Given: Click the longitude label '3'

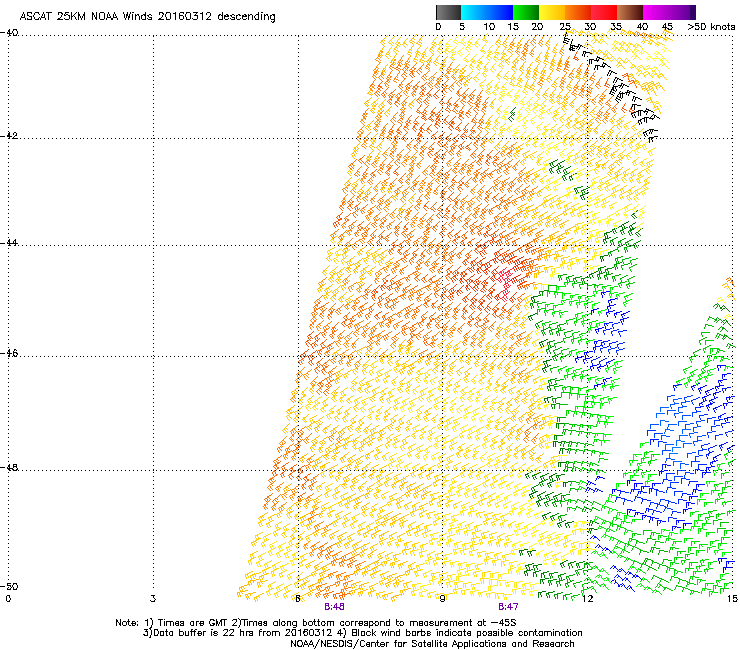Looking at the screenshot, I should coord(153,599).
